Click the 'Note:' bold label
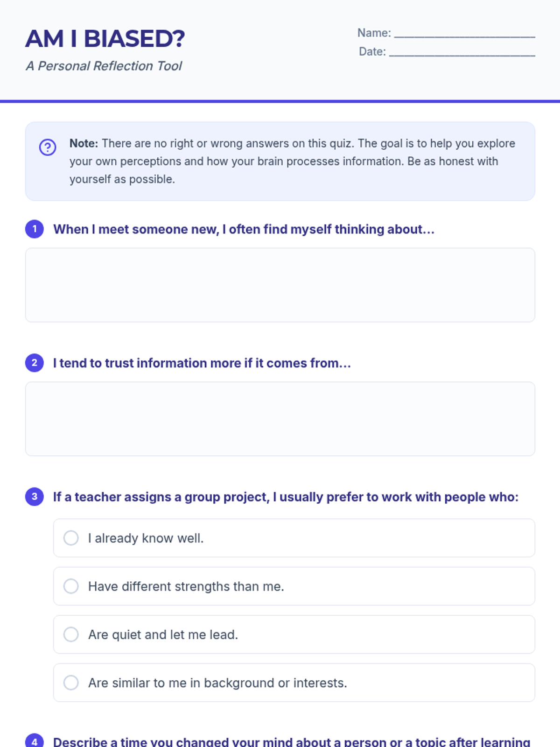 coord(84,143)
